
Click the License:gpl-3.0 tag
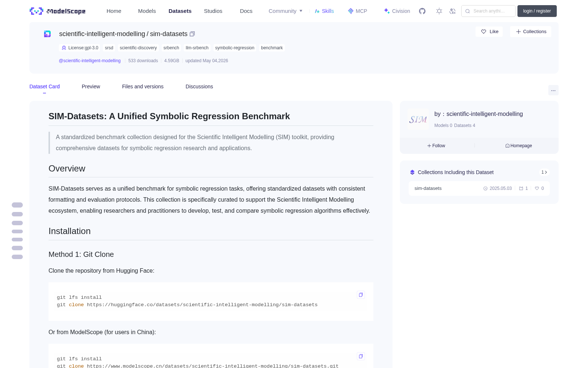click(x=80, y=48)
